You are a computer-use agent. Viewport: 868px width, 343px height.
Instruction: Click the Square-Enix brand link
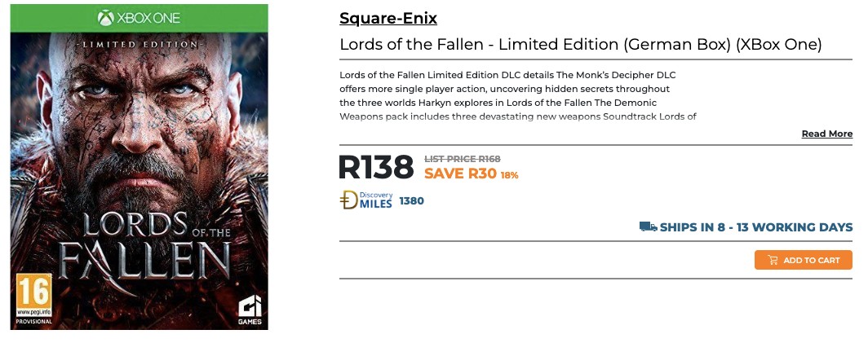click(387, 18)
